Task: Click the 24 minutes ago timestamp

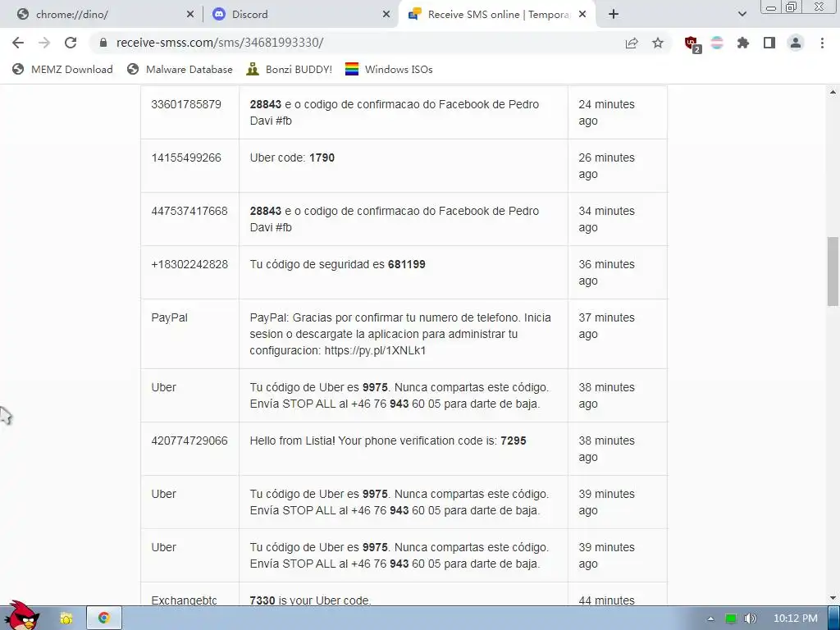Action: pos(606,112)
